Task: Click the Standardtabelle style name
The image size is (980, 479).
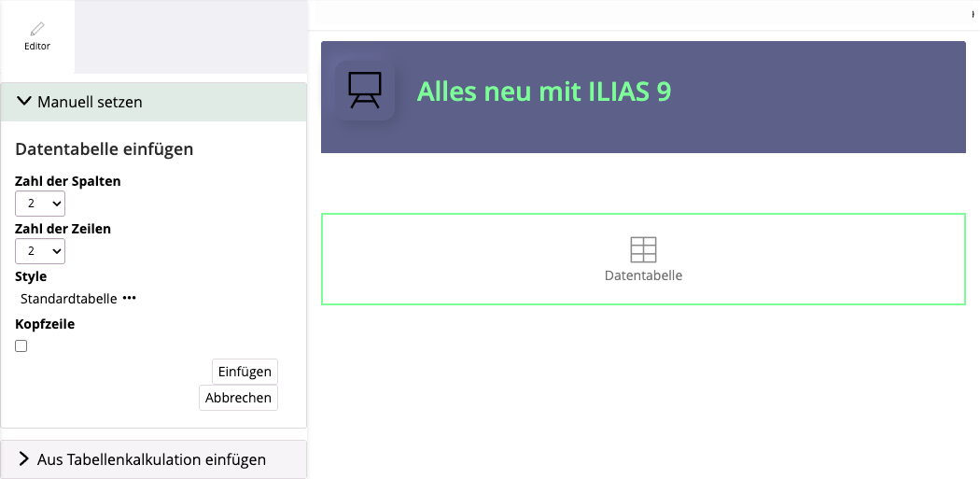Action: [69, 299]
